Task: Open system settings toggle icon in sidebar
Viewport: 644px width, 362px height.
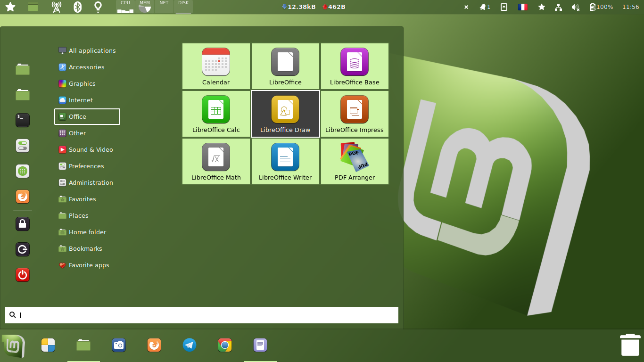Action: coord(23,146)
